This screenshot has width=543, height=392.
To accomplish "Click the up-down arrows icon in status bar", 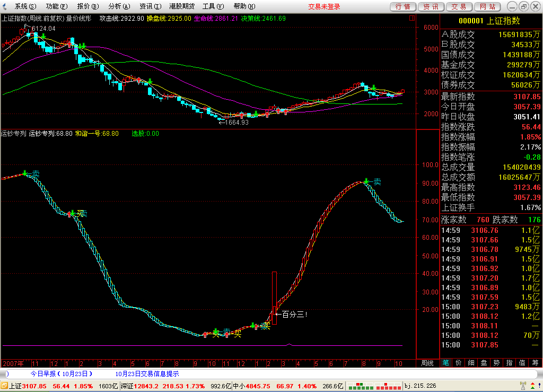I will tap(532, 386).
